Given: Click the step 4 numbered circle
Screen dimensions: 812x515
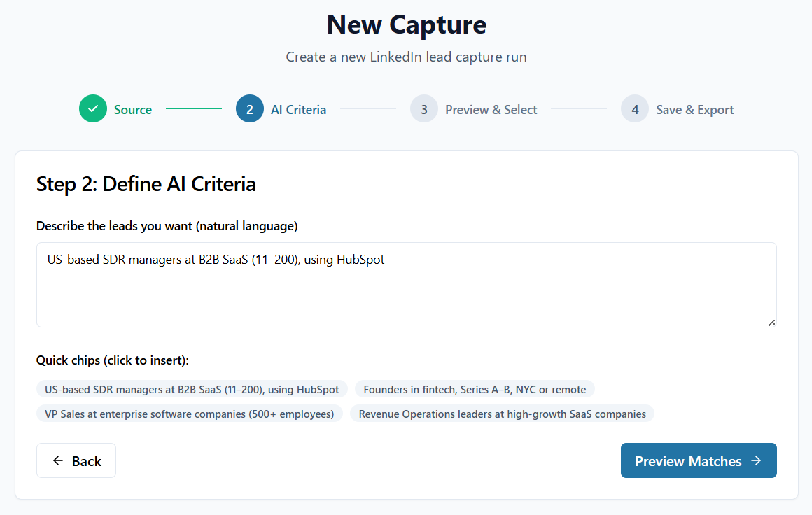Looking at the screenshot, I should pos(635,109).
